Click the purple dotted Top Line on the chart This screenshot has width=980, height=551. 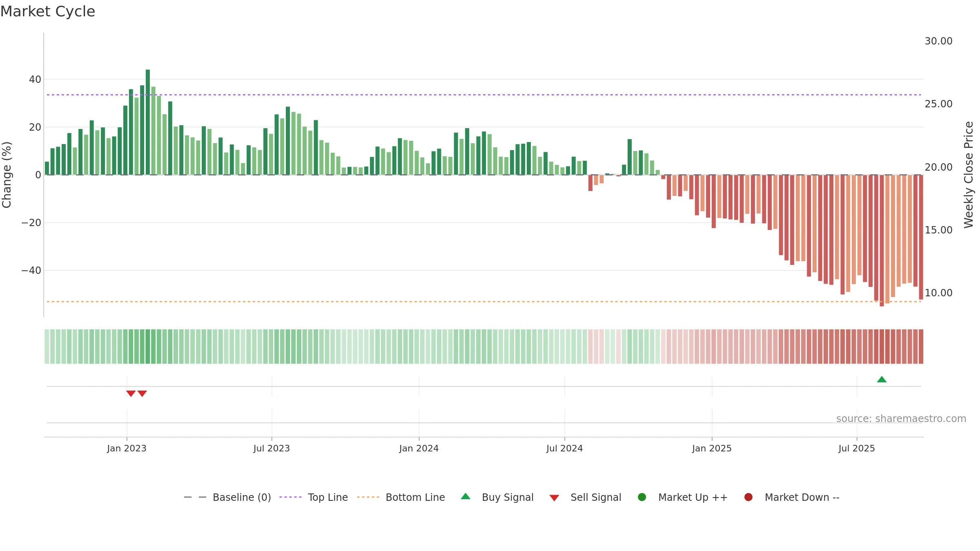click(484, 95)
